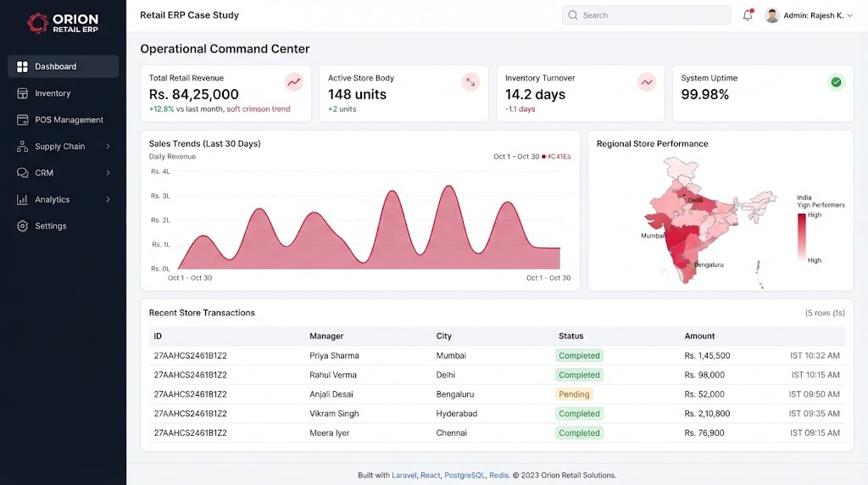Click the Orion Retail ERP logo

click(63, 23)
